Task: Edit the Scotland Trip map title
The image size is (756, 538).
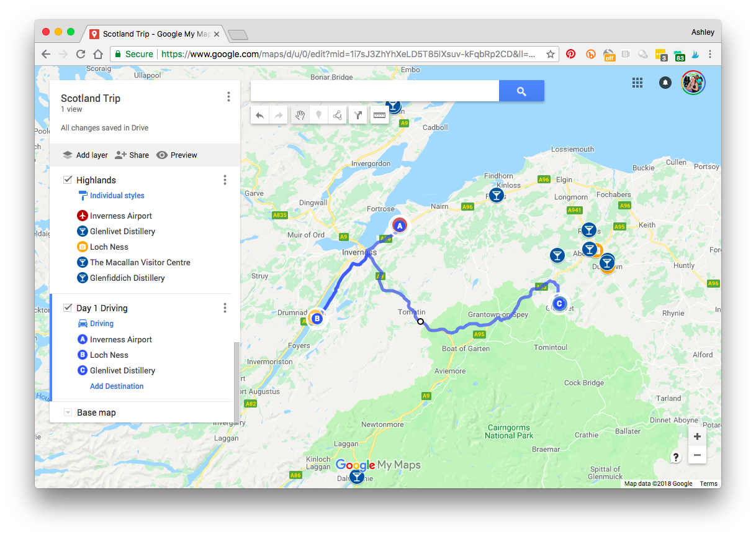Action: (91, 98)
